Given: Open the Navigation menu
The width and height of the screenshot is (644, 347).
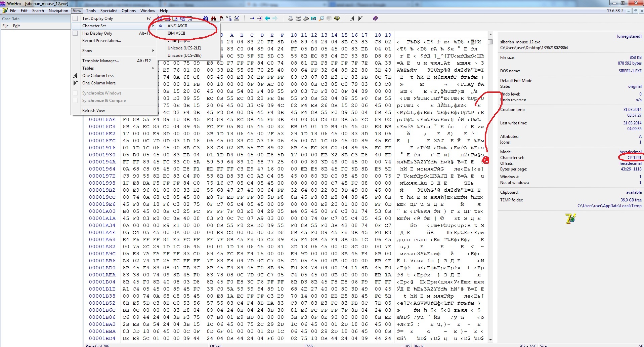Looking at the screenshot, I should [58, 11].
